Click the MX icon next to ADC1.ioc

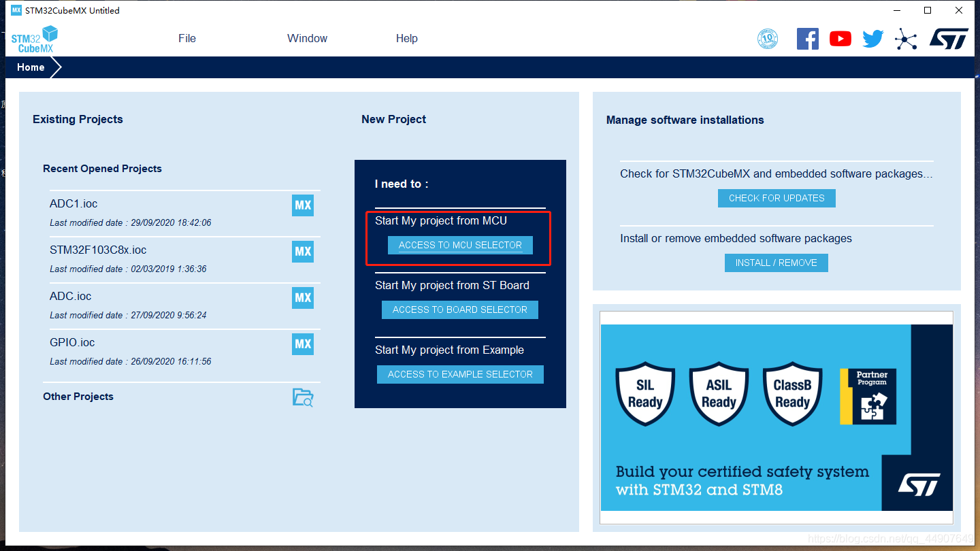click(x=303, y=205)
